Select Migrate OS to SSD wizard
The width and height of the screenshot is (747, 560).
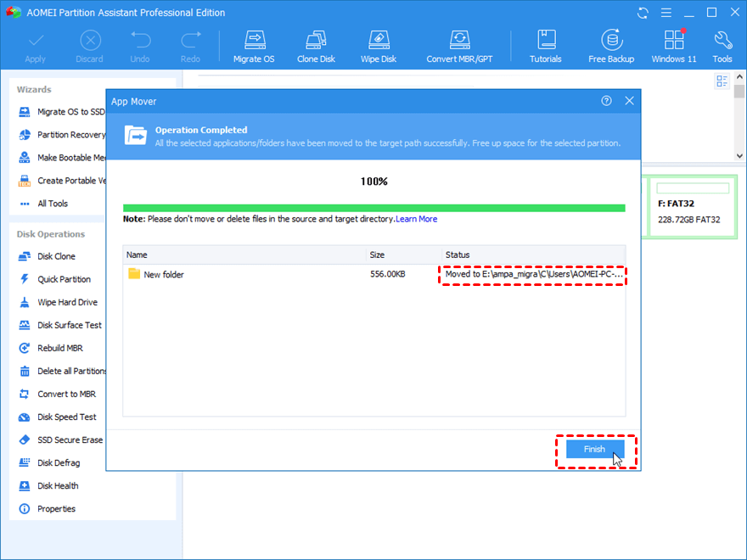click(x=61, y=112)
